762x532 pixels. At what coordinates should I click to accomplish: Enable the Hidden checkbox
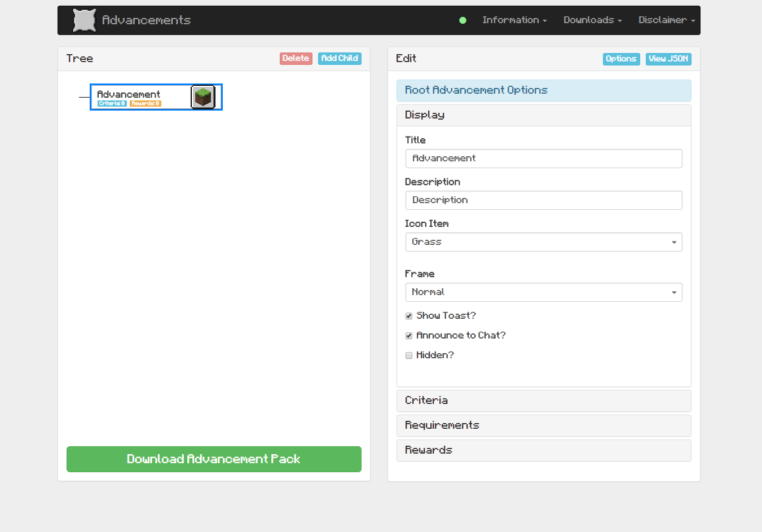pos(409,355)
